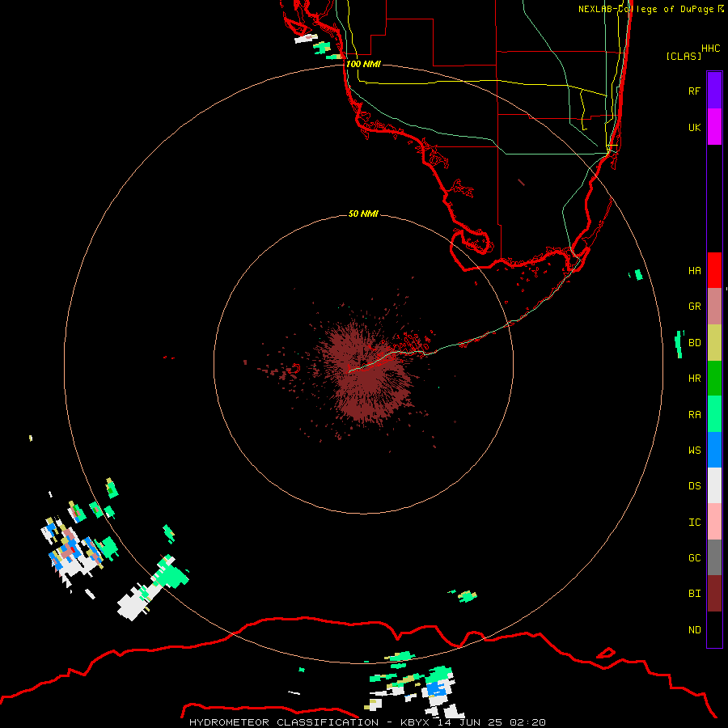Click the GC legend label

[x=694, y=558]
